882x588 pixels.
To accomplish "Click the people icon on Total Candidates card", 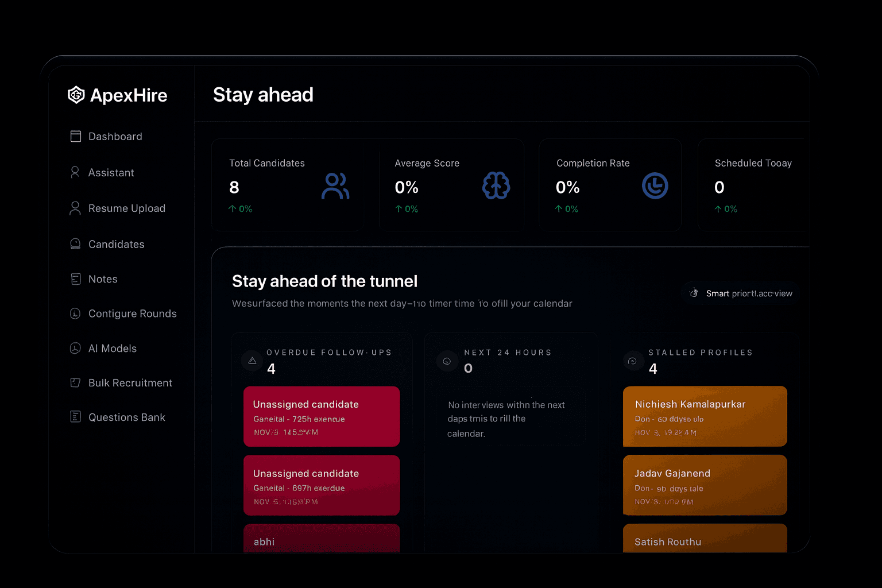I will (335, 185).
